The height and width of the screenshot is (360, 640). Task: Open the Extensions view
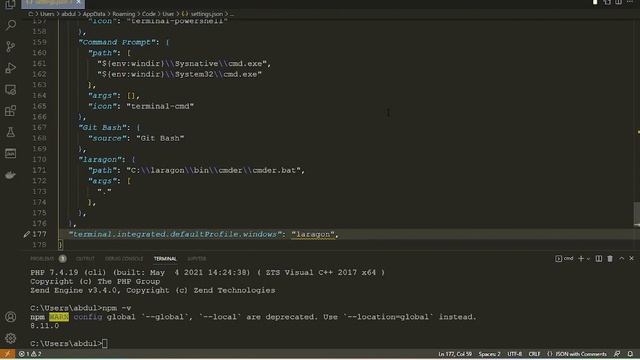click(11, 111)
